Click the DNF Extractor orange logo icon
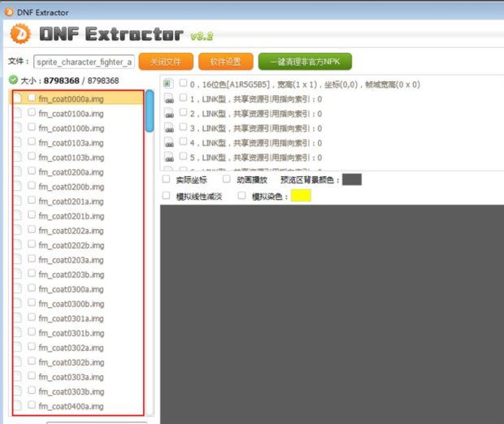The image size is (504, 424). 21,35
